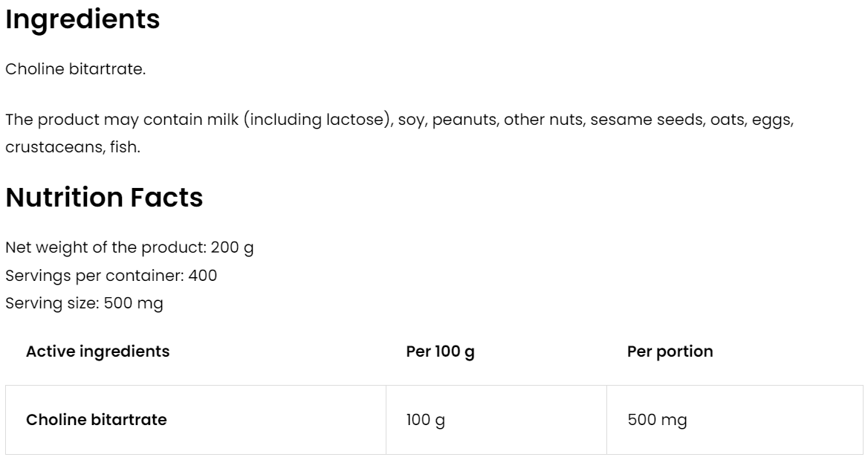Click the 'Per 100 g' column header
The width and height of the screenshot is (868, 460).
pyautogui.click(x=440, y=352)
